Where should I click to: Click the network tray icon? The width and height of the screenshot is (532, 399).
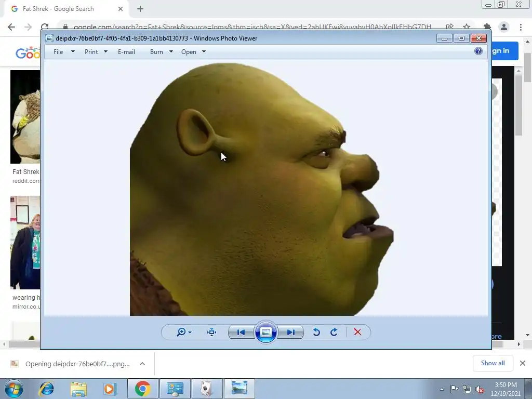(x=467, y=389)
